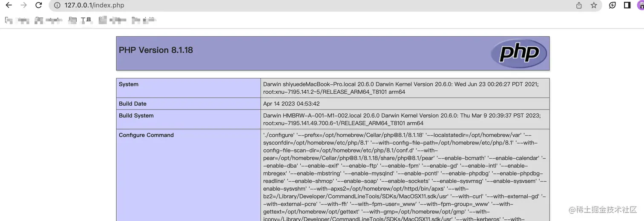
Task: Open the leaf-with-lightning-bolt extension icon
Action: point(612,5)
